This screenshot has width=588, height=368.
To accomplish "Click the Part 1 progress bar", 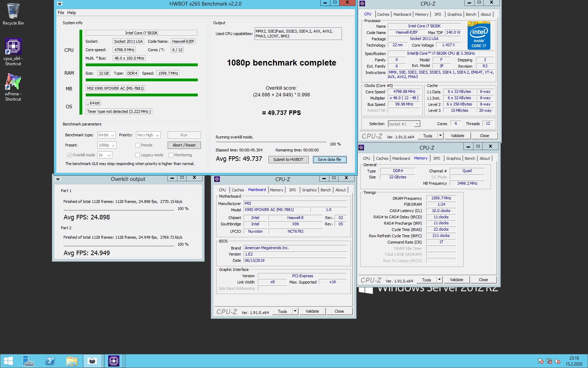I will [x=119, y=210].
